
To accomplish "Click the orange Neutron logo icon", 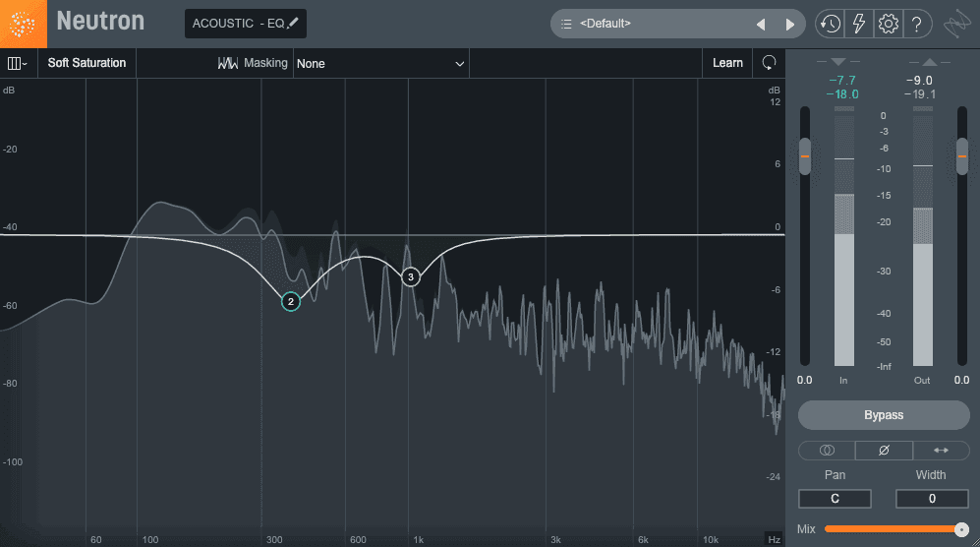I will [x=24, y=24].
